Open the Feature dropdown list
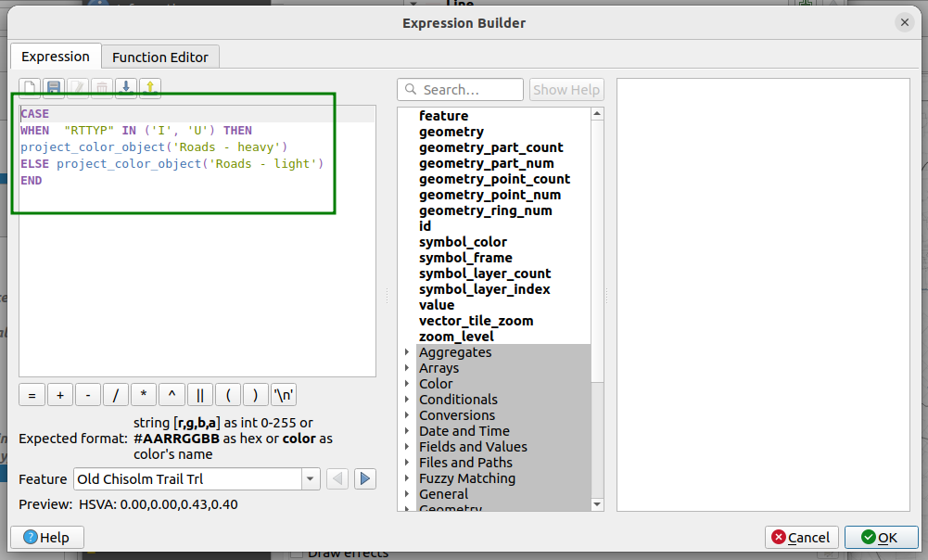This screenshot has width=928, height=560. pos(310,478)
